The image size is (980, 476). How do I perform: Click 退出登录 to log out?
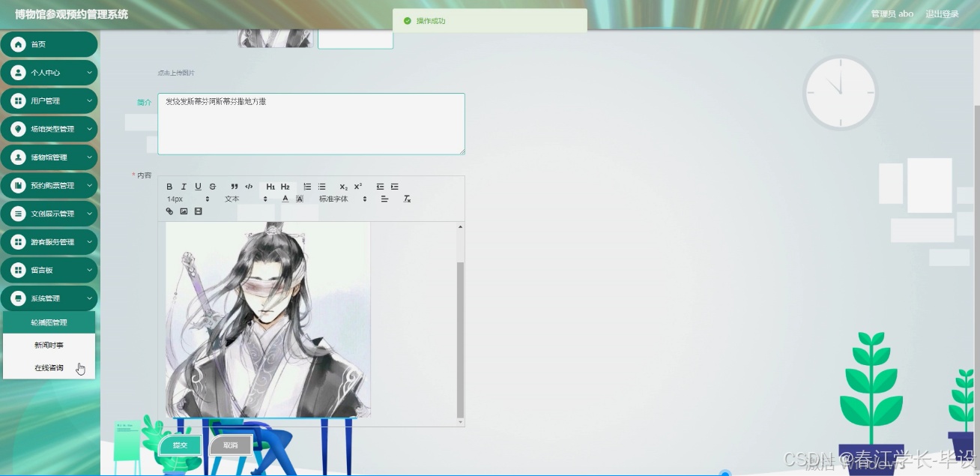click(x=942, y=14)
